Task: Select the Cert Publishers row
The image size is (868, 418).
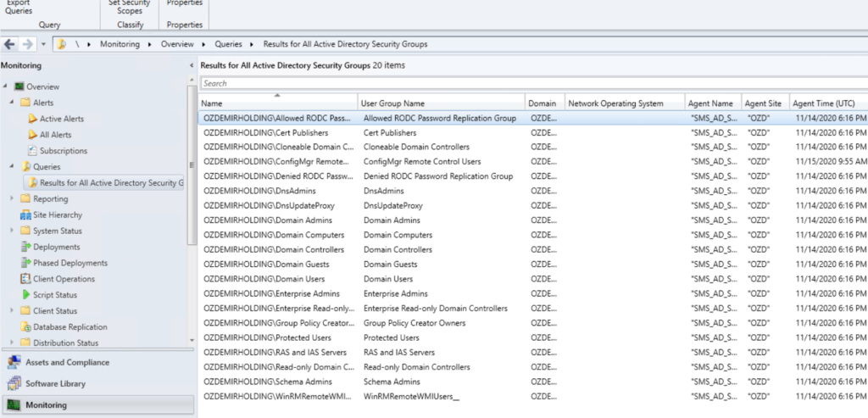Action: tap(532, 133)
